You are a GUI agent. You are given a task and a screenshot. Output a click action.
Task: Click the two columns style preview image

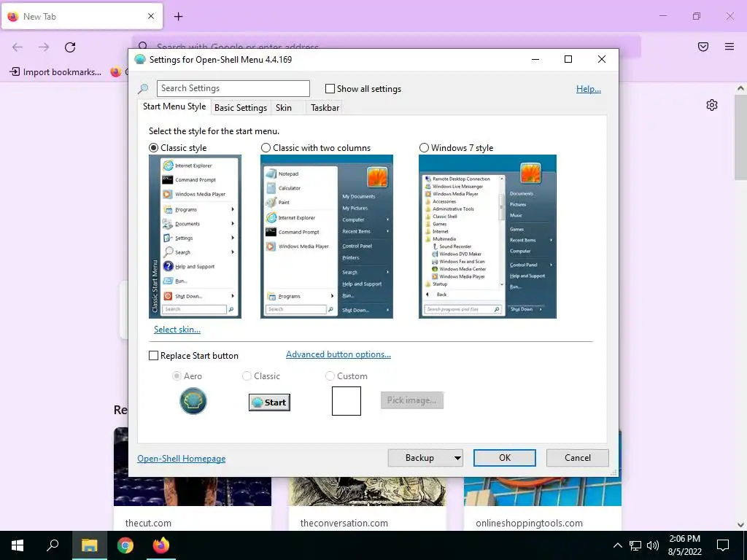pyautogui.click(x=327, y=237)
